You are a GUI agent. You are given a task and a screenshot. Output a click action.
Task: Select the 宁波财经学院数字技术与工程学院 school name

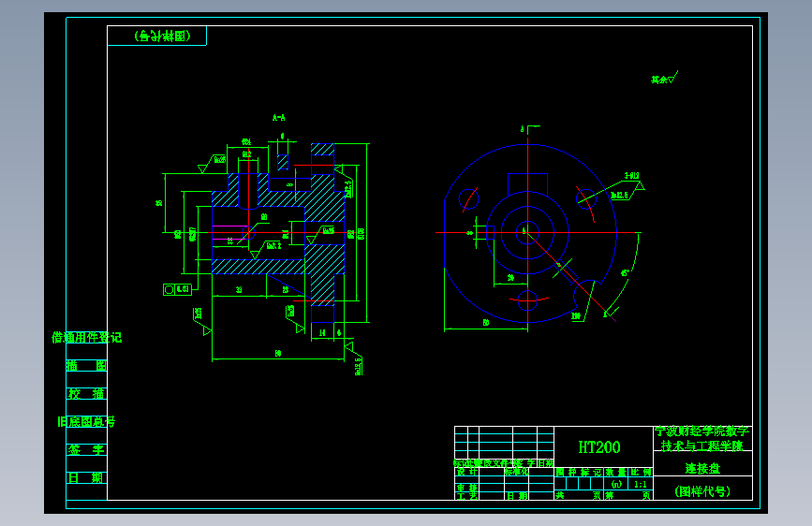pyautogui.click(x=702, y=439)
